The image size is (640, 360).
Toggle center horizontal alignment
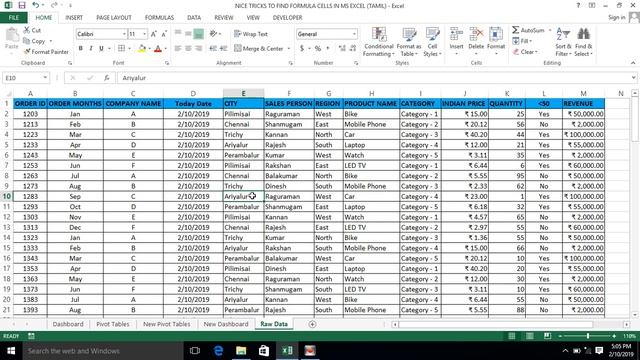[x=188, y=49]
